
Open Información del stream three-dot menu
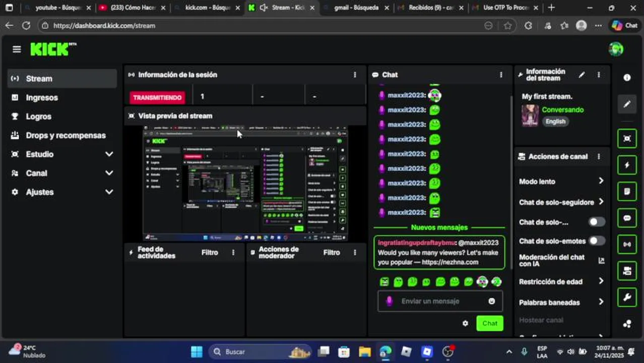pos(599,75)
